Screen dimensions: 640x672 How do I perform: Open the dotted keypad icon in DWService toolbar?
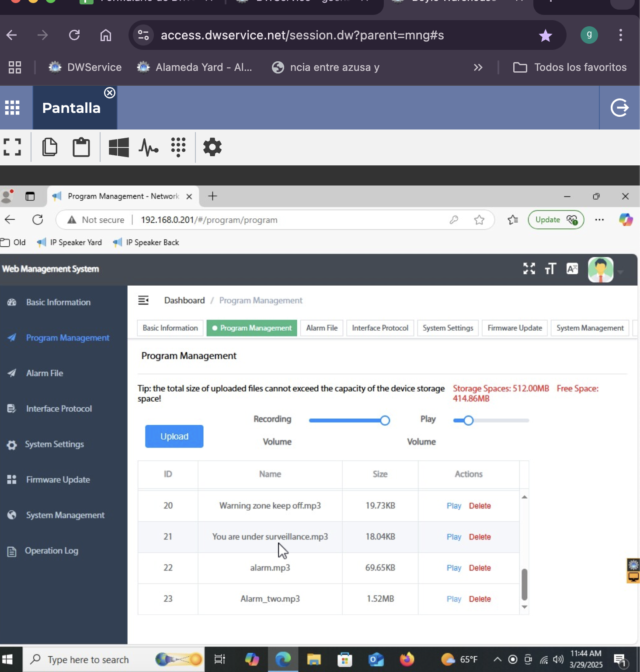(178, 147)
